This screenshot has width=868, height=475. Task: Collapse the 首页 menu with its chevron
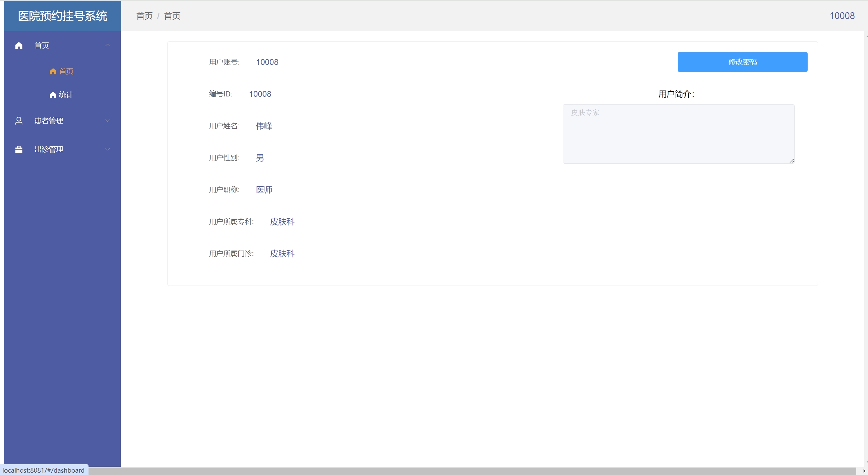point(108,45)
